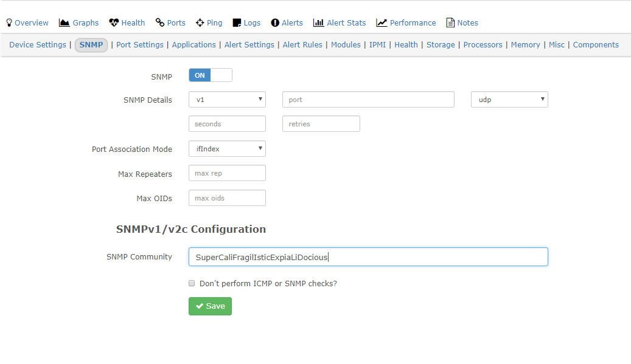Image resolution: width=631 pixels, height=364 pixels.
Task: Toggle the SNMP ON switch
Action: point(211,75)
